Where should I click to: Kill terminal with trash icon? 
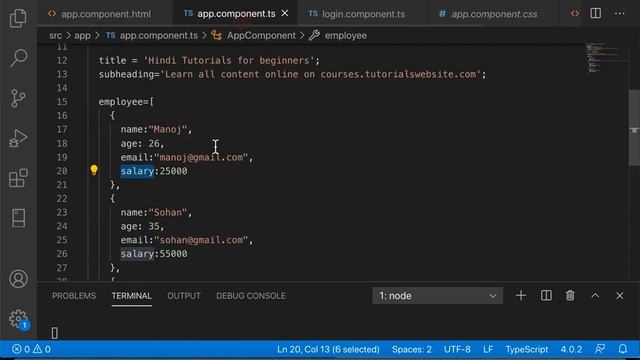pyautogui.click(x=570, y=296)
